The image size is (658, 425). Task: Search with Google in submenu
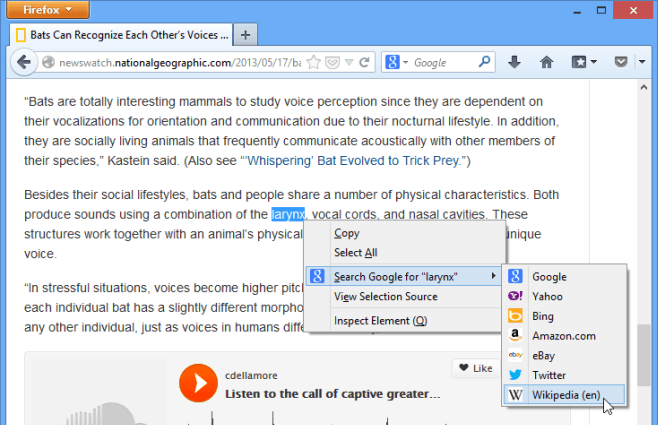564,276
